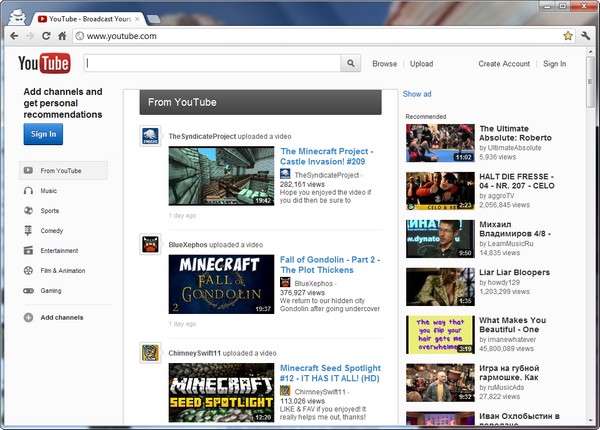Open a new tab button
Screen dimensions: 600x430
pyautogui.click(x=153, y=19)
